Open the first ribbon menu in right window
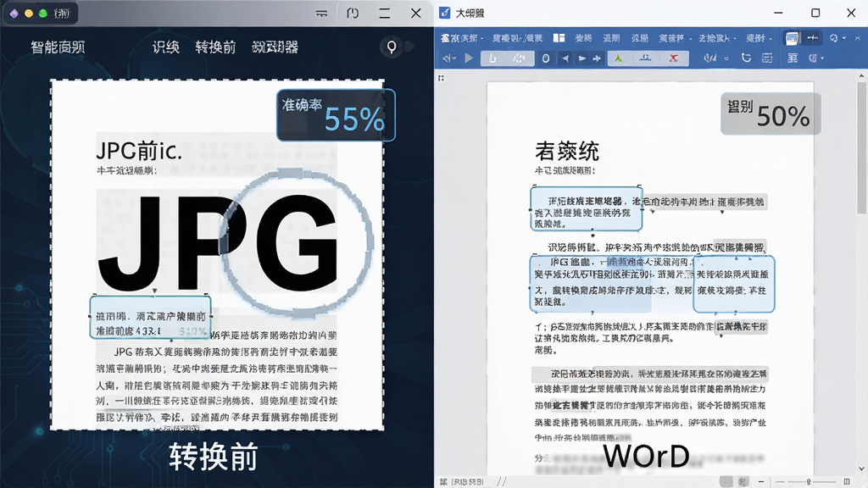Screen dimensions: 868x488 pos(462,38)
